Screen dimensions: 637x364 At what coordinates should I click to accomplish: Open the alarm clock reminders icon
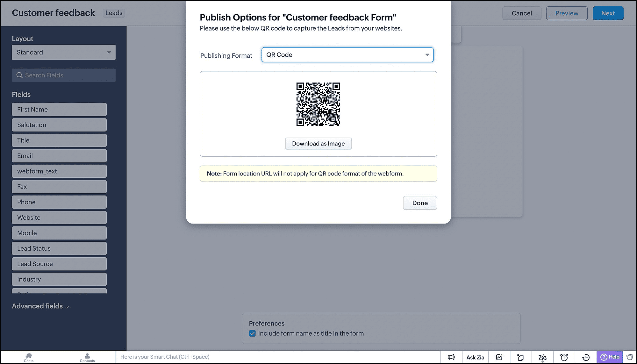click(x=564, y=357)
